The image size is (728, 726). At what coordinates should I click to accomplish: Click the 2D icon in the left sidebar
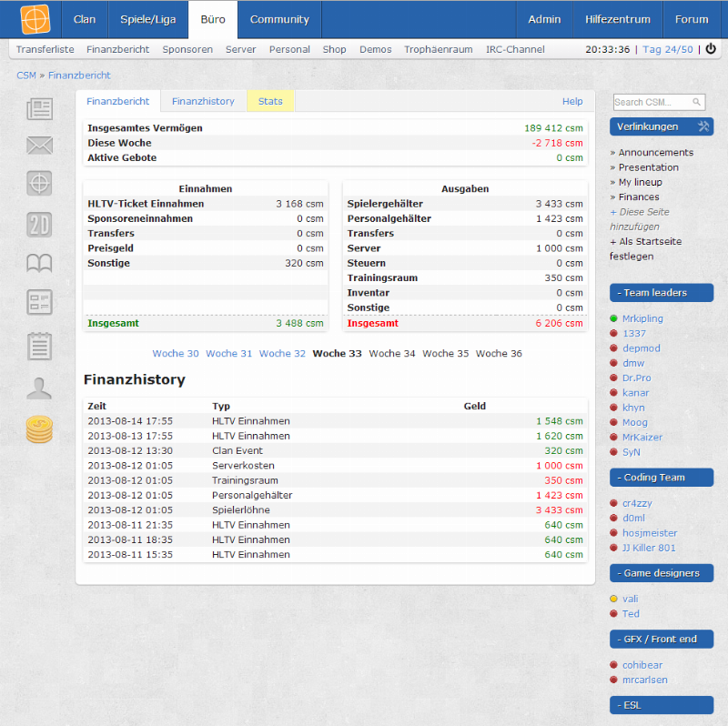[x=38, y=224]
